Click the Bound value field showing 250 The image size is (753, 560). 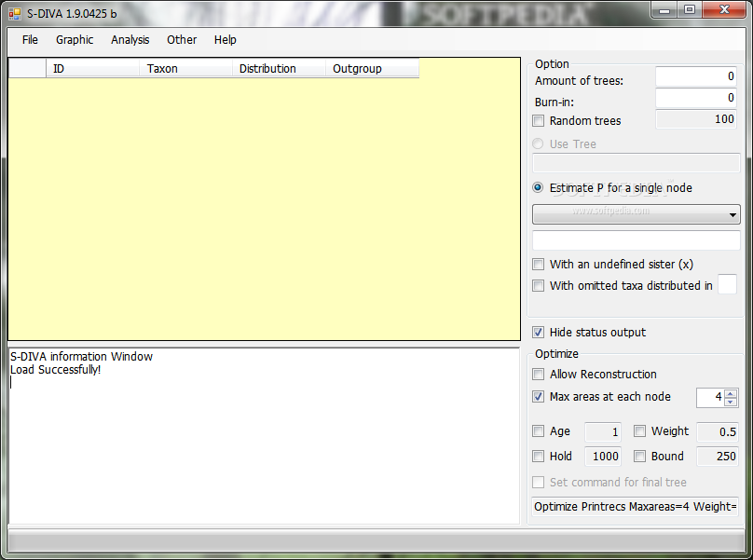tap(718, 457)
